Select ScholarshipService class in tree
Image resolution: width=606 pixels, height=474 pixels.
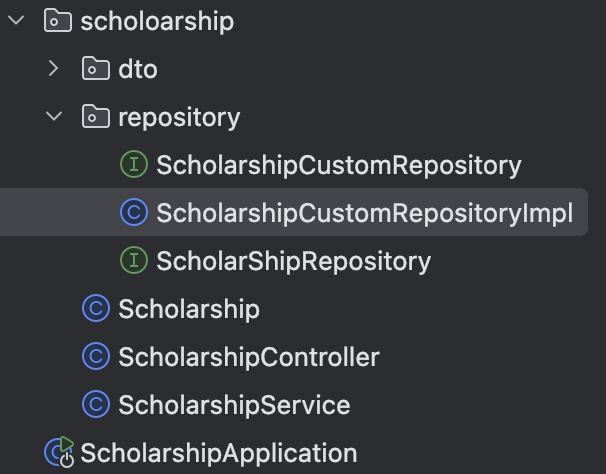pyautogui.click(x=234, y=405)
